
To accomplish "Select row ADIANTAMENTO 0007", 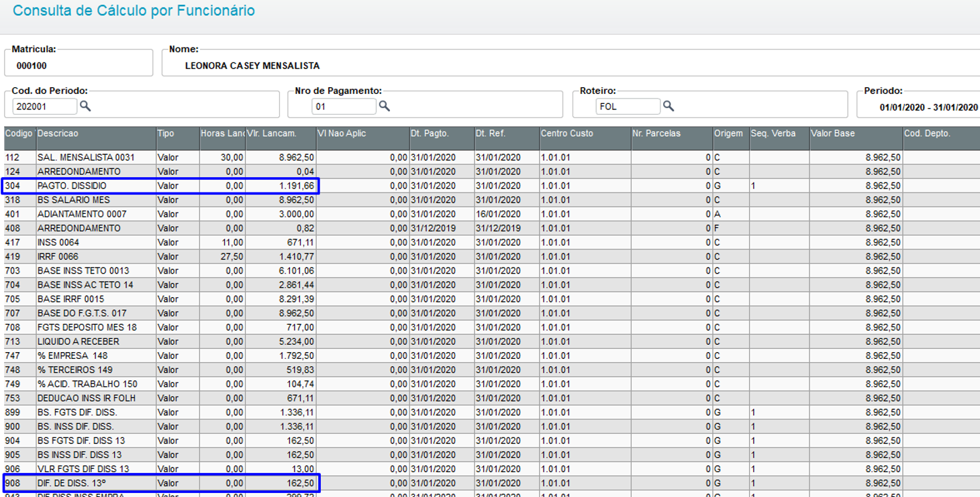I will tap(492, 214).
